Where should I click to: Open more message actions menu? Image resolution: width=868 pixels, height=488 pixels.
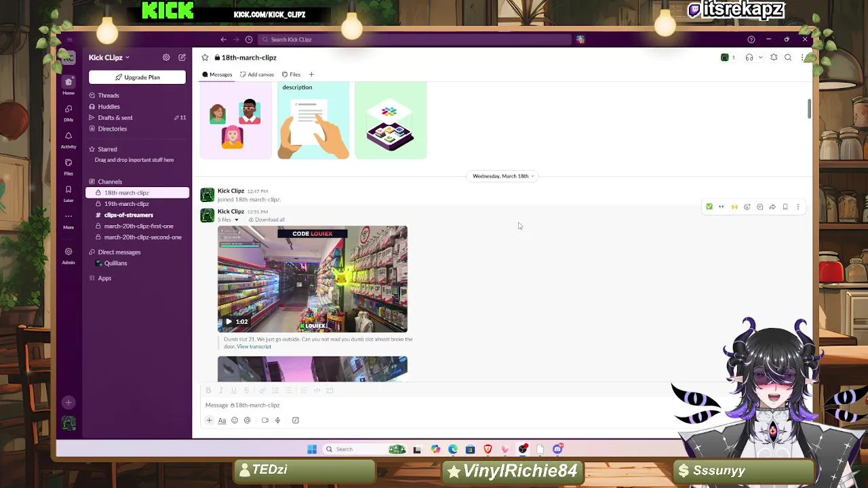(x=797, y=207)
